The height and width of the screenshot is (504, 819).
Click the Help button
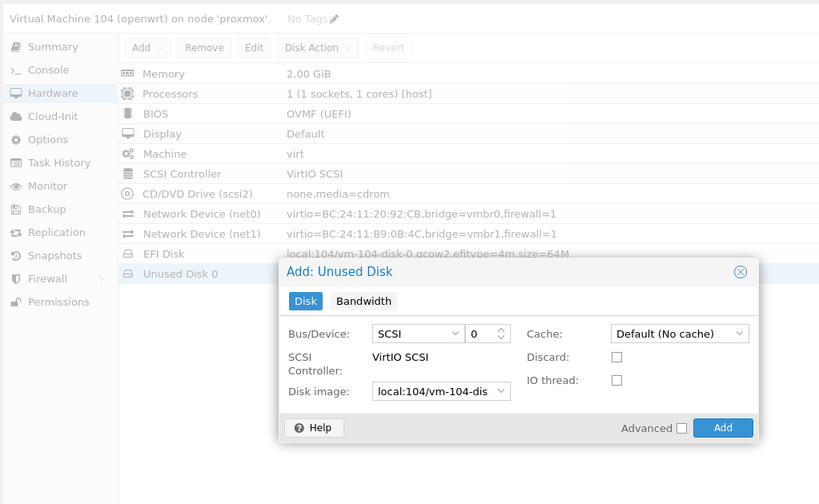point(313,428)
